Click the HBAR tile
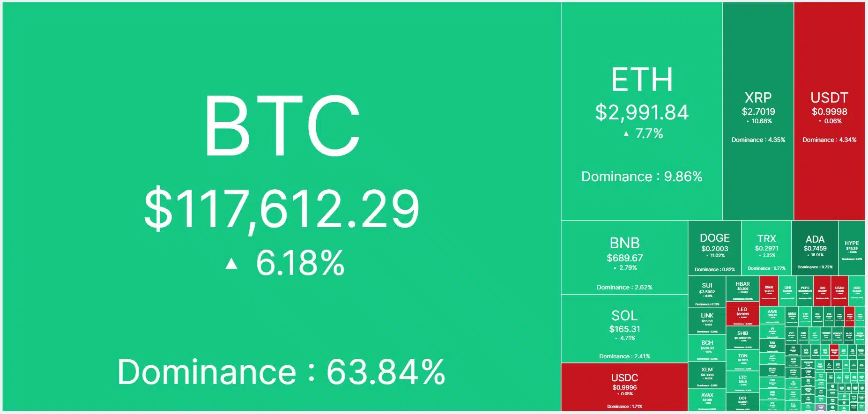868x414 pixels. [742, 288]
